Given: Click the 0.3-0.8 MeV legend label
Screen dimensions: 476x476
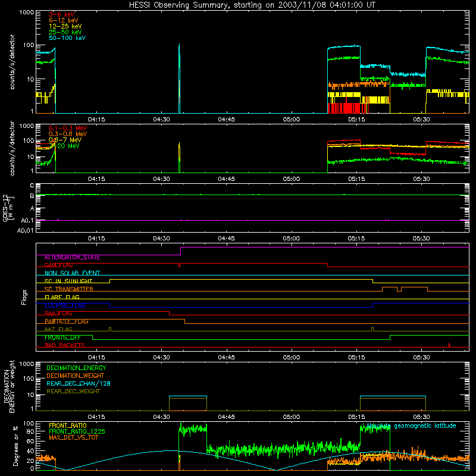Looking at the screenshot, I should point(68,134).
